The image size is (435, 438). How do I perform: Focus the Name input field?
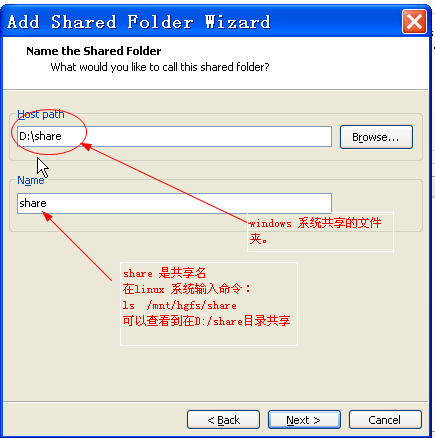[174, 203]
